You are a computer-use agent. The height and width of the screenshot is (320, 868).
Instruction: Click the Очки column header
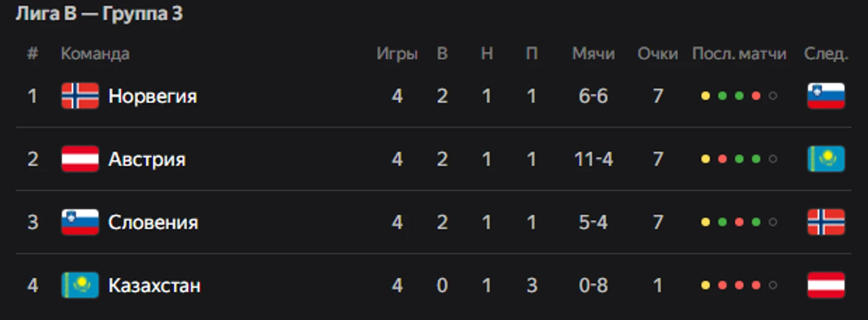[x=658, y=54]
